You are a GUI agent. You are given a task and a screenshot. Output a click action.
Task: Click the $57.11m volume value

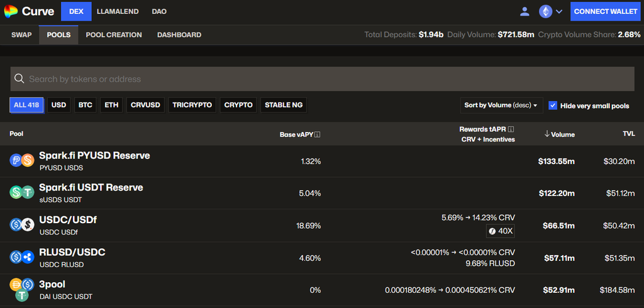coord(559,258)
